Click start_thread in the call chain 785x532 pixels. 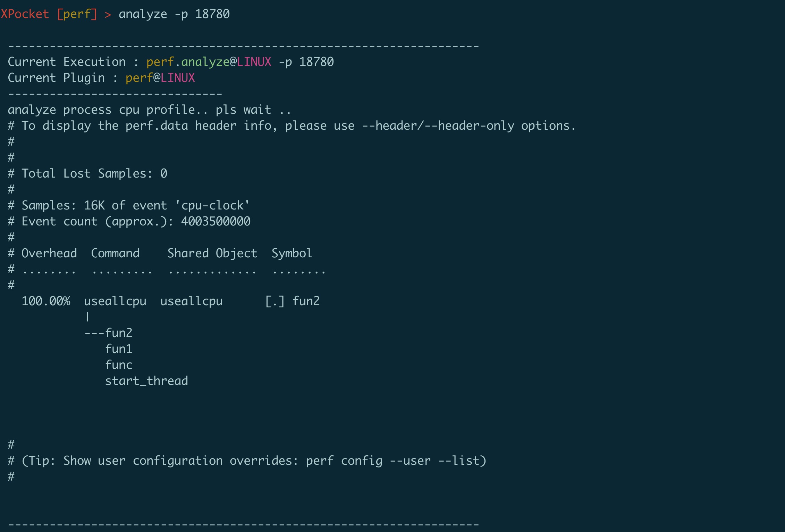tap(146, 381)
